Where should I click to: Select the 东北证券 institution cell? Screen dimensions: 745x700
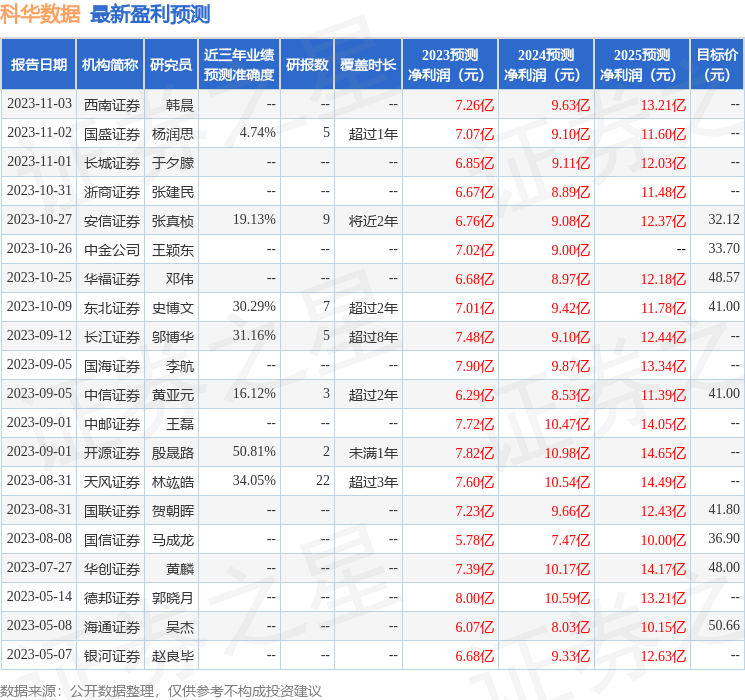pos(112,308)
